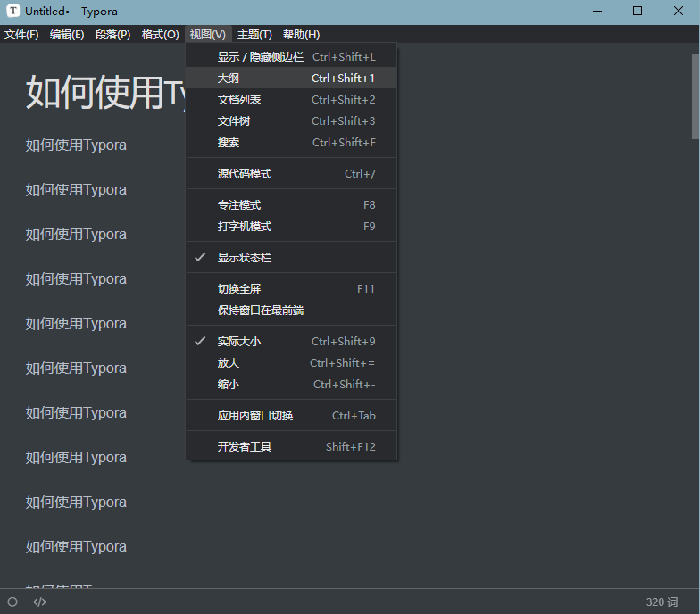This screenshot has height=614, width=700.
Task: Select 显示 / 隐藏侧边栏 menu entry
Action: 291,57
